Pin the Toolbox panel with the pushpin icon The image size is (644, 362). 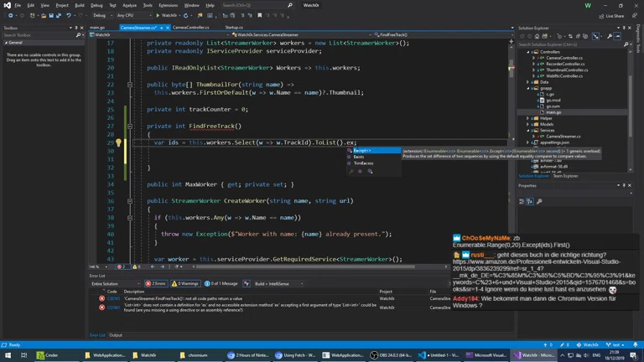[x=76, y=28]
